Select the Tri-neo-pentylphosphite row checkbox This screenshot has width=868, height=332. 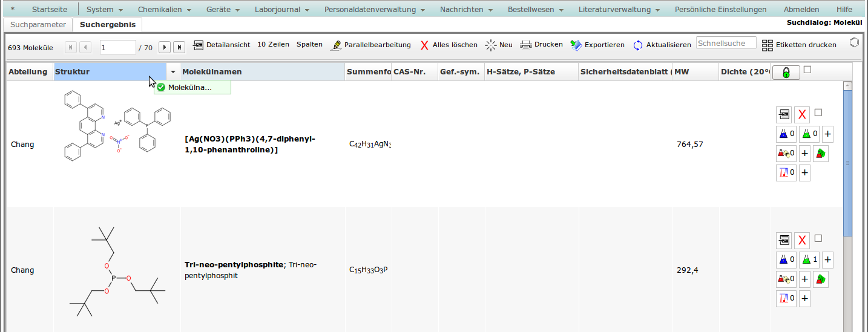point(818,238)
